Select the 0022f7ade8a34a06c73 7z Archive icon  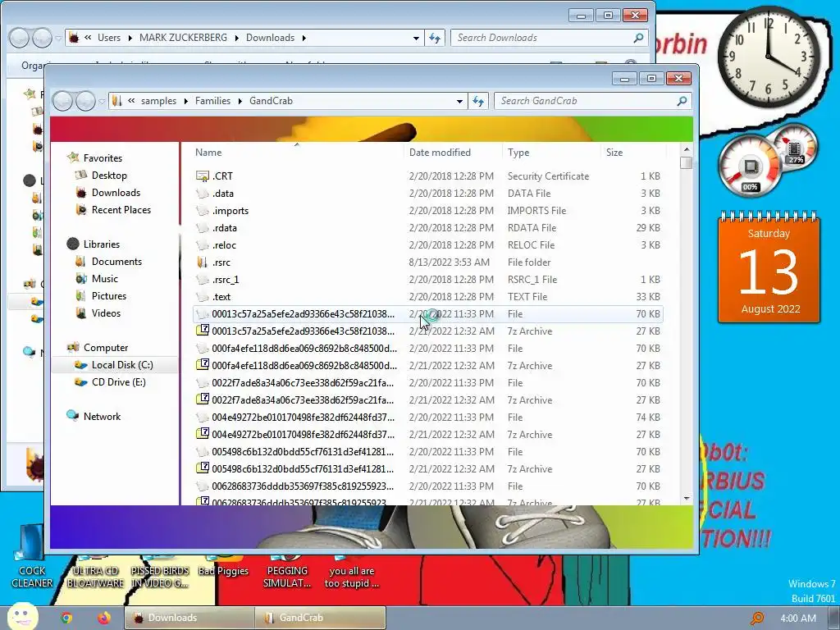pyautogui.click(x=202, y=399)
